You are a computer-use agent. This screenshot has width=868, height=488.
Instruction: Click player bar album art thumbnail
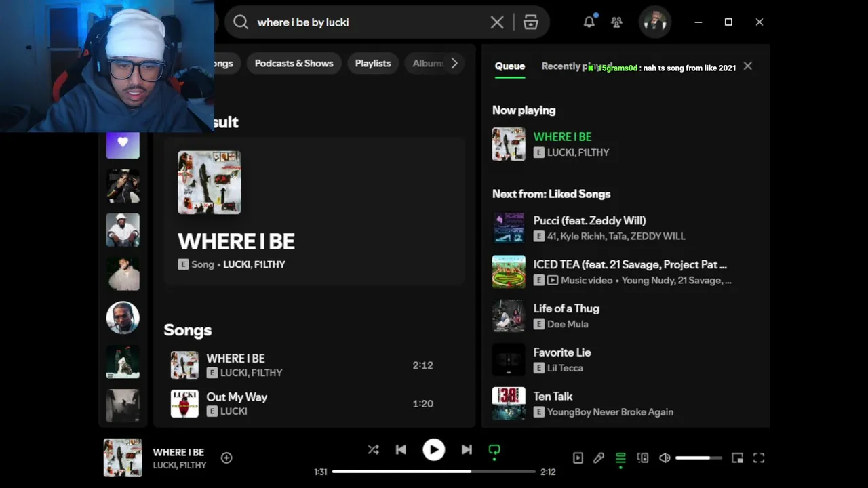click(123, 457)
